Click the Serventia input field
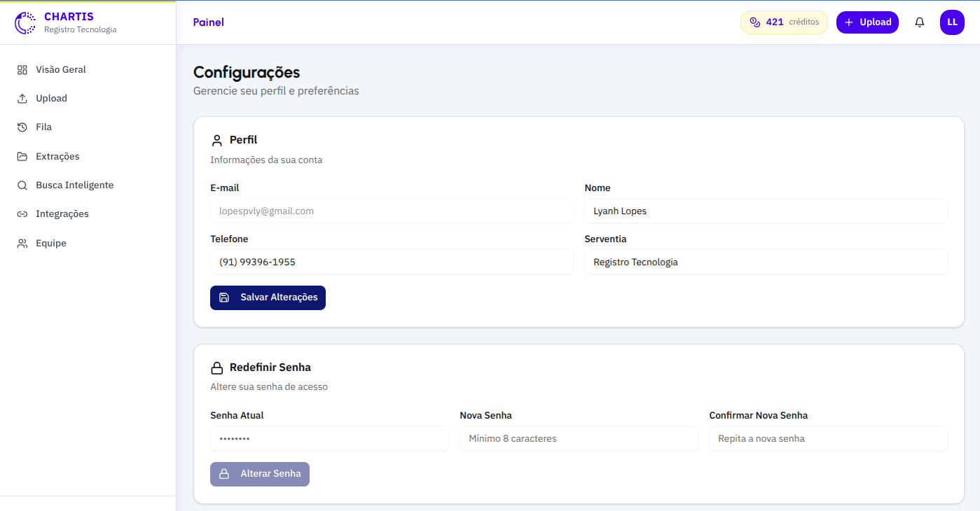Viewport: 980px width, 511px height. pos(766,262)
